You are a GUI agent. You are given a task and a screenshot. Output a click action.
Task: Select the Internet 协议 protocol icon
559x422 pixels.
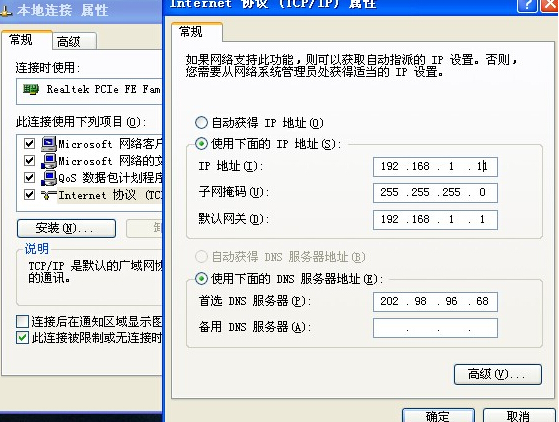click(49, 195)
